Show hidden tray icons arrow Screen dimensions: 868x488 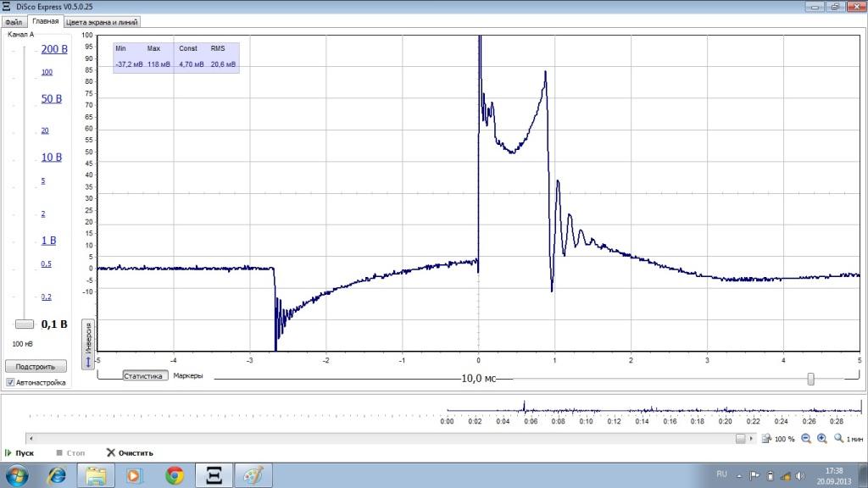pyautogui.click(x=739, y=476)
